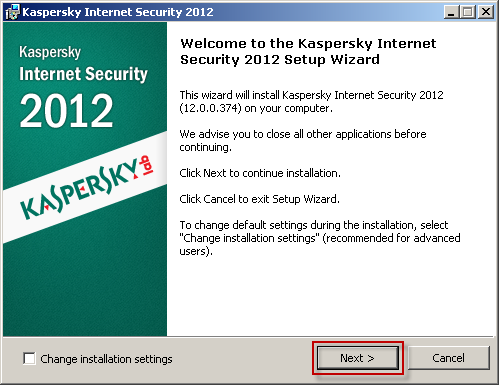Click the 'To change default settings' paragraph

[x=320, y=238]
